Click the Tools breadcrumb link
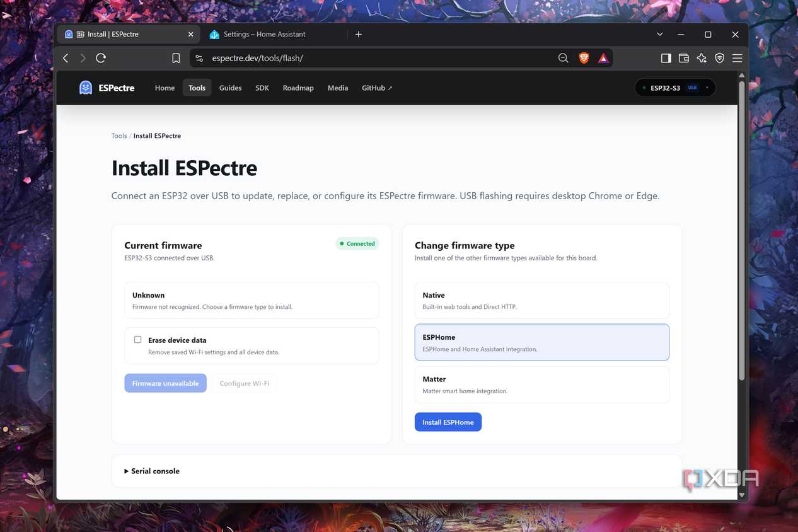Viewport: 798px width, 532px height. coord(119,136)
